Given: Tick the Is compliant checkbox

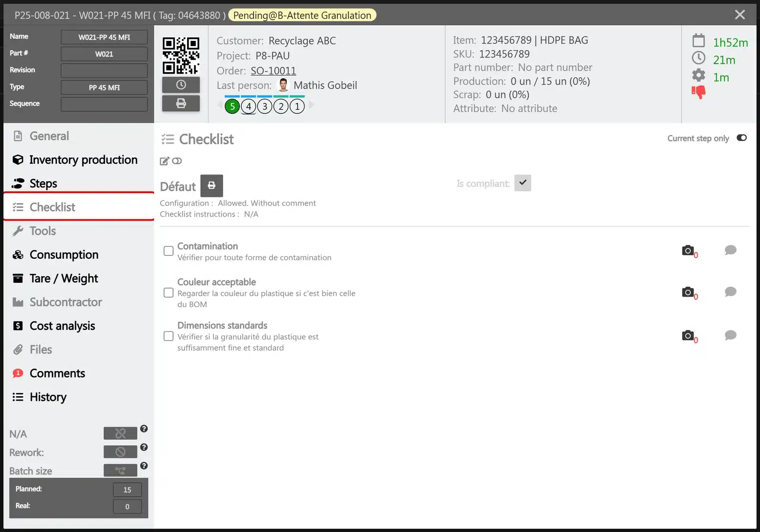Looking at the screenshot, I should tap(522, 183).
